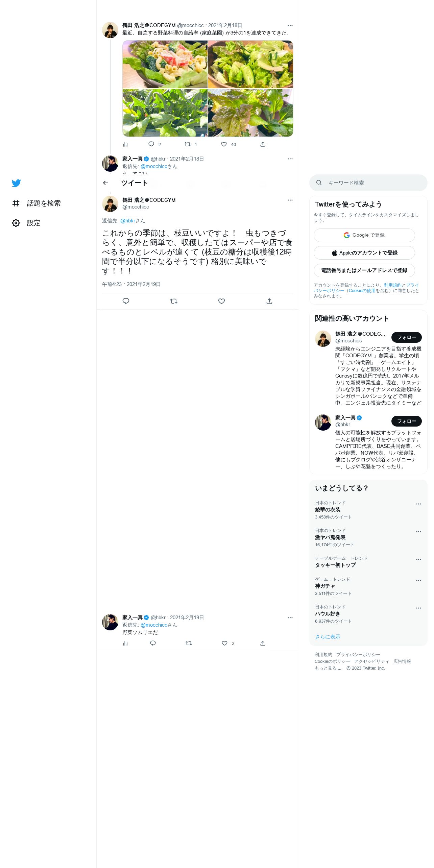View analytics of the vegetable photo tweet

pyautogui.click(x=125, y=144)
